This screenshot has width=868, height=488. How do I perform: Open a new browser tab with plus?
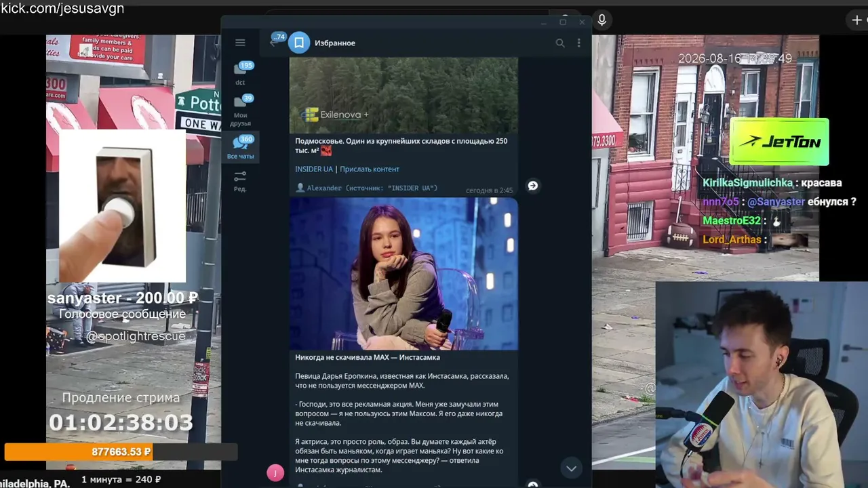click(857, 20)
